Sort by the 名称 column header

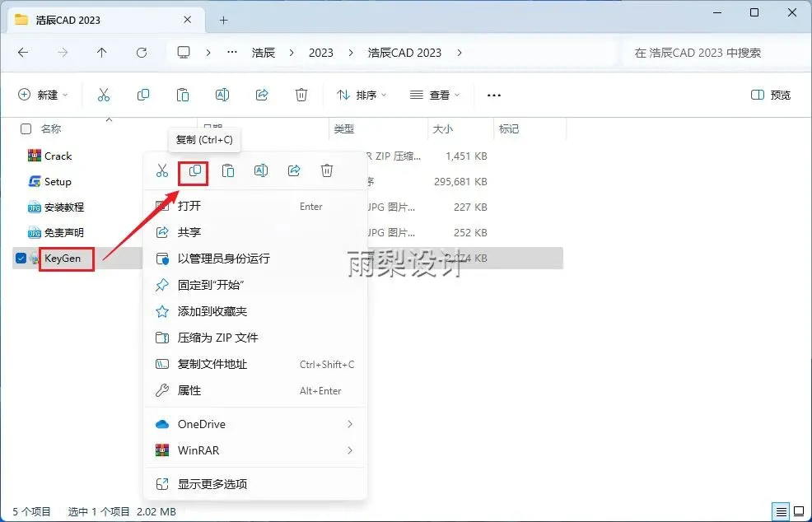point(51,129)
